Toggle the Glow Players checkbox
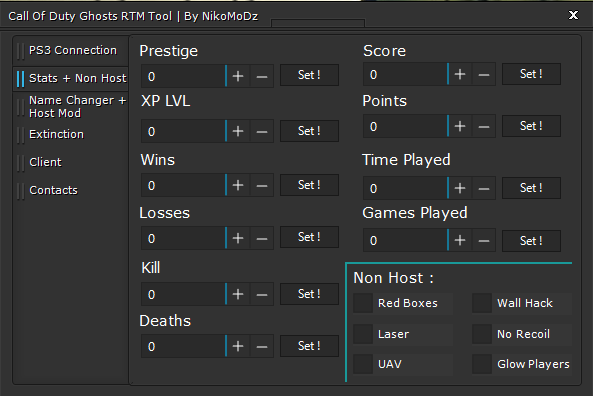Viewport: 593px width, 396px height. pyautogui.click(x=482, y=364)
